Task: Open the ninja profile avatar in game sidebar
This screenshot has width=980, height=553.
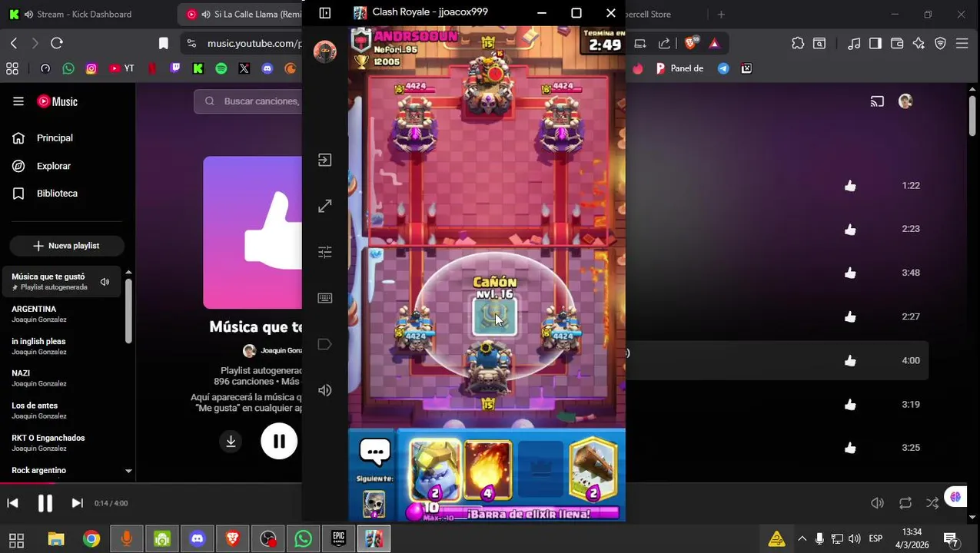Action: tap(325, 51)
